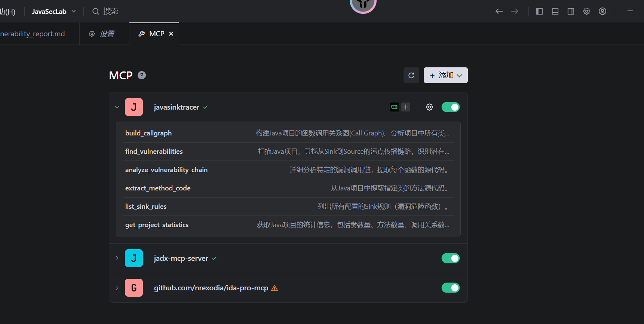Disable the javasinktracer server toggle
The height and width of the screenshot is (324, 644).
pyautogui.click(x=450, y=107)
